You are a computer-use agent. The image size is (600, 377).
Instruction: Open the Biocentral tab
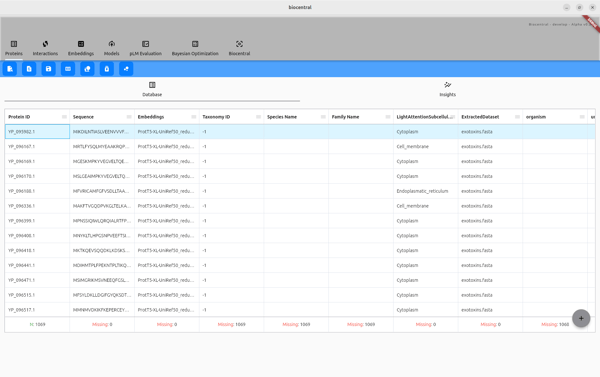pos(239,48)
